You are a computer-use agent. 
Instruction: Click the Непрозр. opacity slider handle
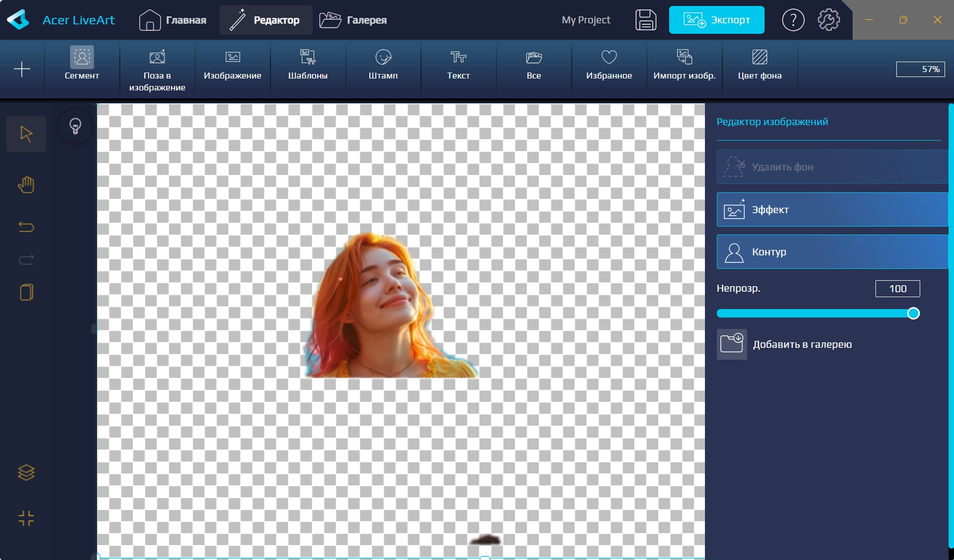point(913,314)
